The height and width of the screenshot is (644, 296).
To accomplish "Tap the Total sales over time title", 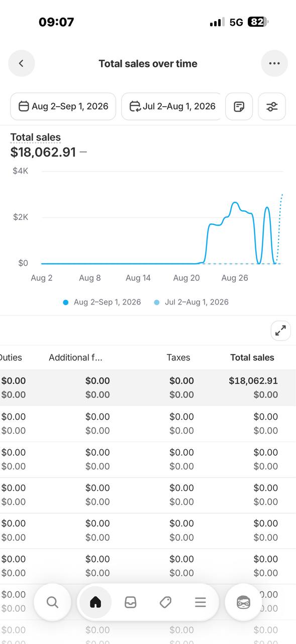I will tap(148, 63).
